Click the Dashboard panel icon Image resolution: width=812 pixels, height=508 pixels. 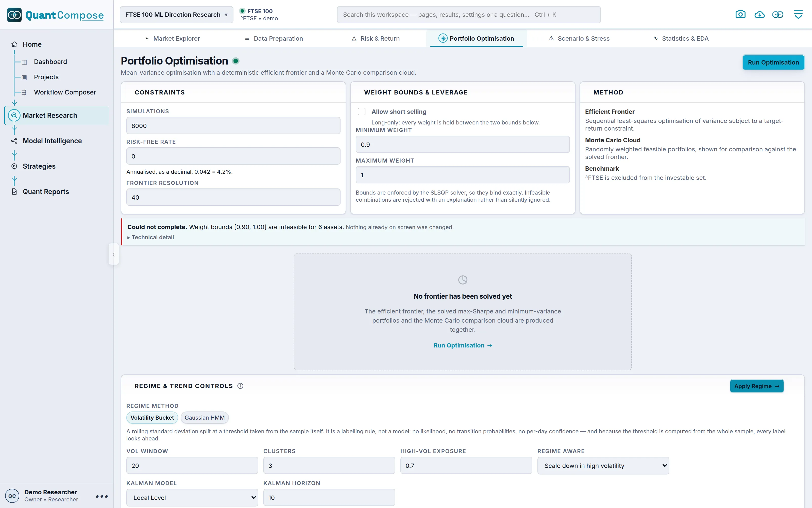tap(24, 62)
